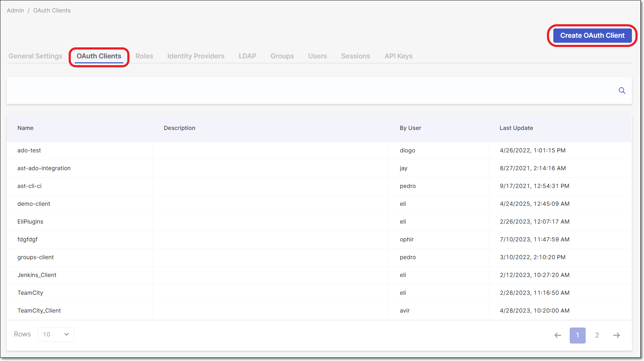Switch to General Settings tab
This screenshot has height=361, width=644.
pos(35,56)
